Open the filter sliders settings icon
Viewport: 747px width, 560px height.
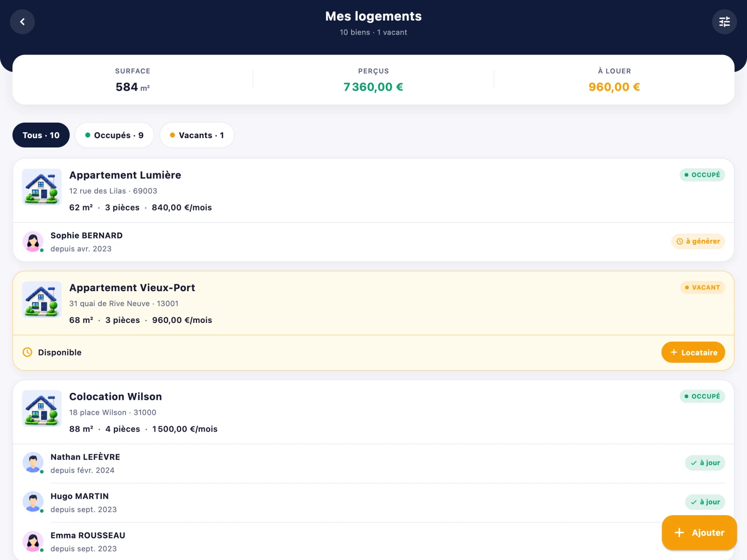click(x=724, y=22)
